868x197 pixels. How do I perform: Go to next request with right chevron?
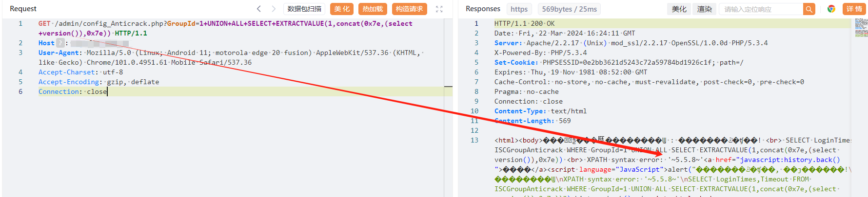(274, 9)
